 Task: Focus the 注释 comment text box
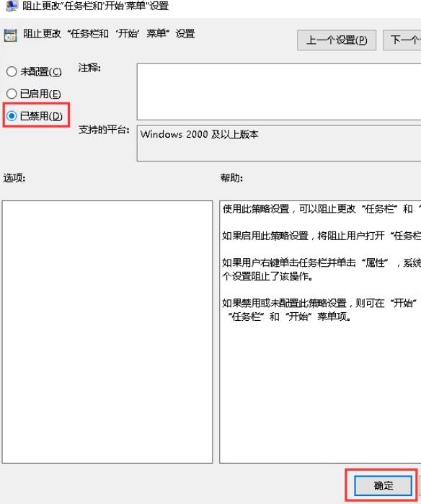click(279, 92)
